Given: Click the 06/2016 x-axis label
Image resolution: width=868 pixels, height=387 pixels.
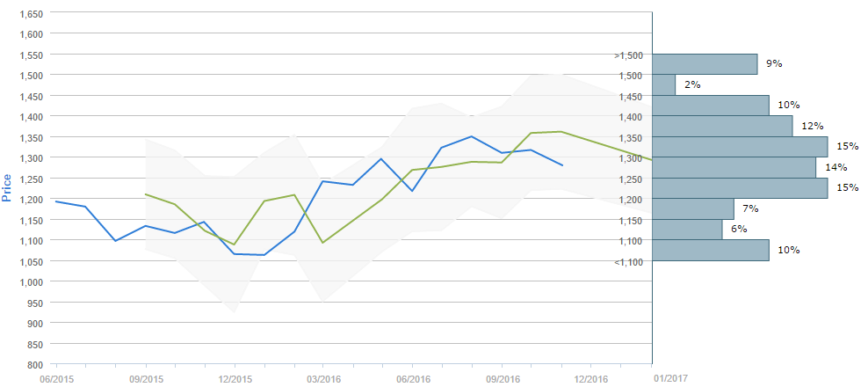Looking at the screenshot, I should click(x=413, y=378).
